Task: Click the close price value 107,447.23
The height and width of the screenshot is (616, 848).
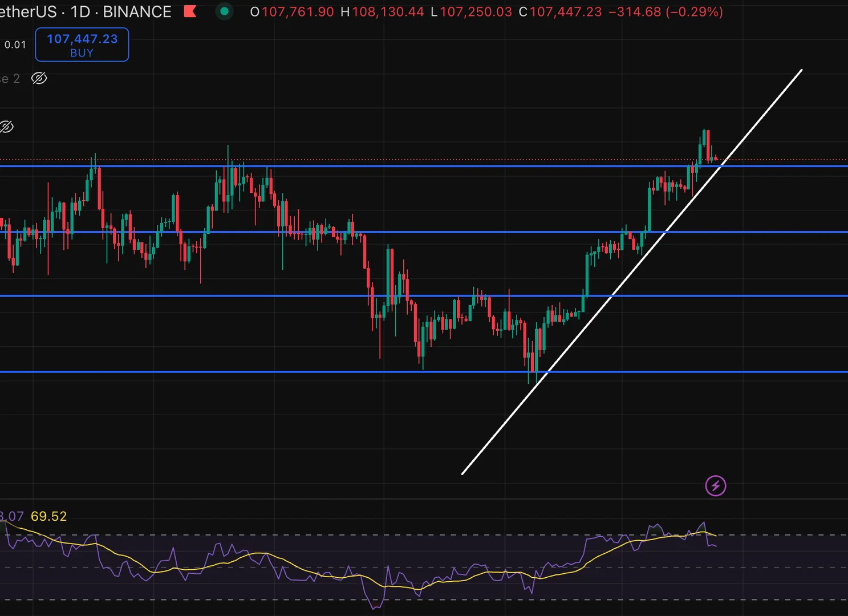Action: click(566, 11)
